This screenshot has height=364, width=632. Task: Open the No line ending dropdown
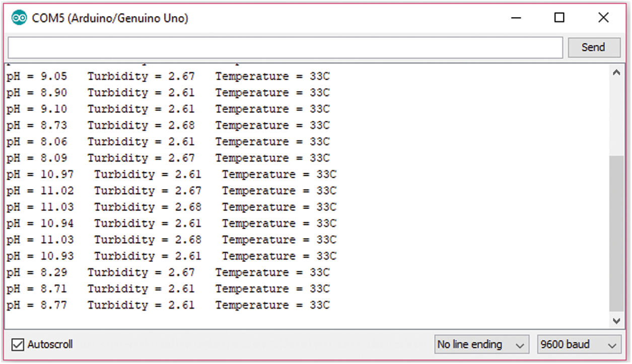pos(481,345)
